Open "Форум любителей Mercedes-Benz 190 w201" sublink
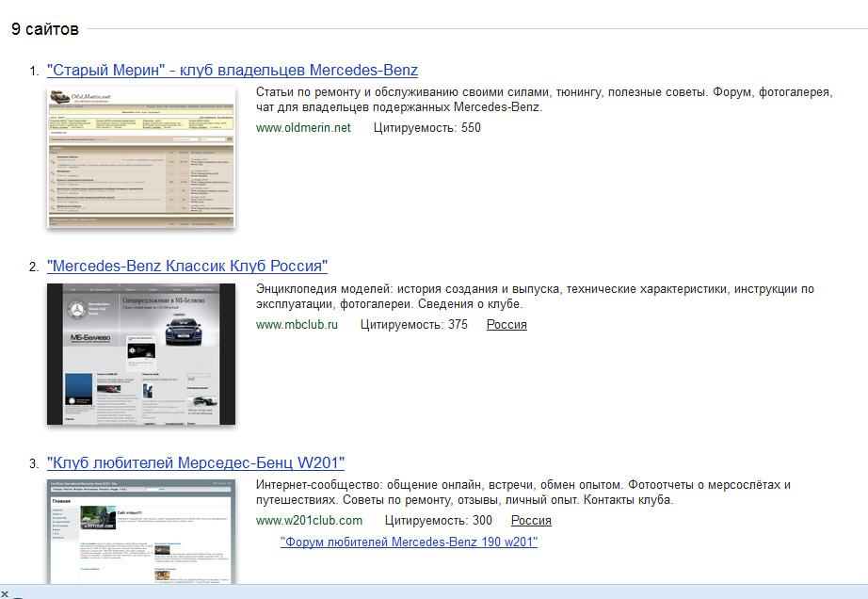The width and height of the screenshot is (868, 599). point(409,542)
